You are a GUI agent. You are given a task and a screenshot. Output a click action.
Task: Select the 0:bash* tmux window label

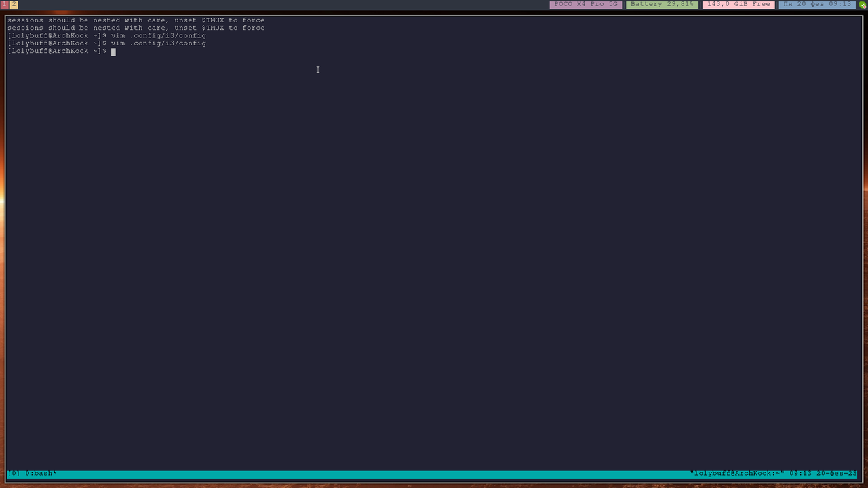coord(41,473)
